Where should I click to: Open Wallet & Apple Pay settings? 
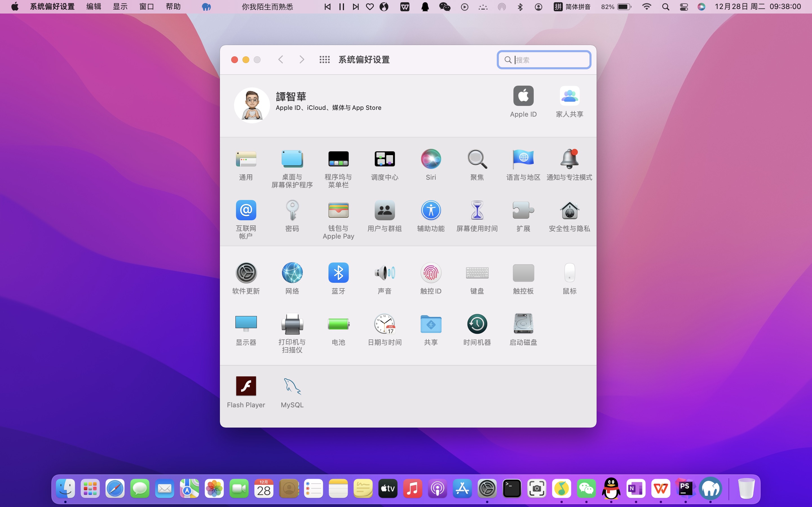pyautogui.click(x=338, y=211)
